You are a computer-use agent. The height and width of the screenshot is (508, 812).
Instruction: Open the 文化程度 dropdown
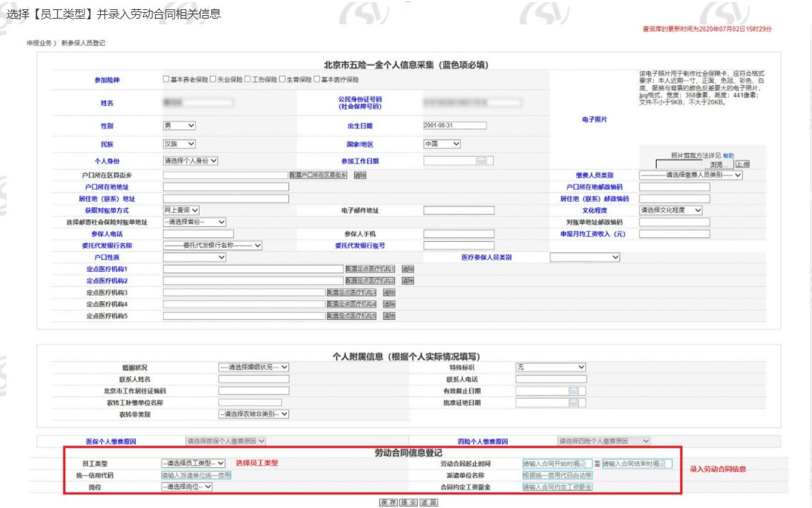click(670, 210)
